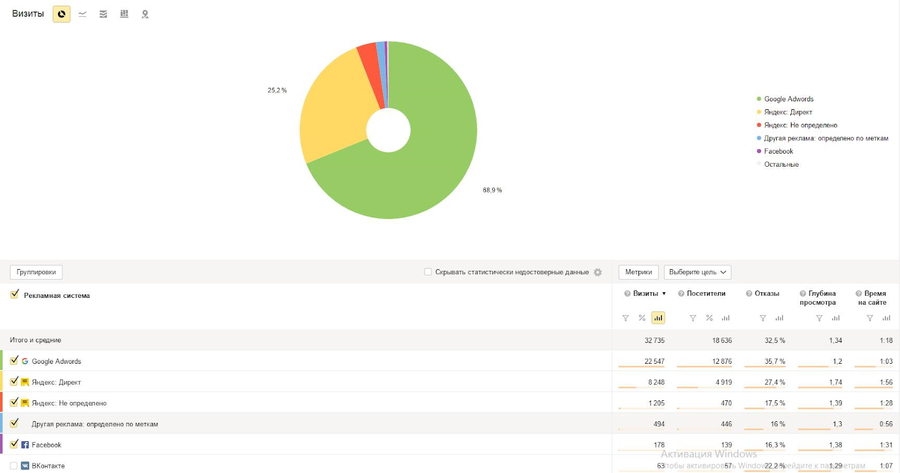Click help icon beside Визиты column header
This screenshot has height=473, width=900.
pos(627,293)
